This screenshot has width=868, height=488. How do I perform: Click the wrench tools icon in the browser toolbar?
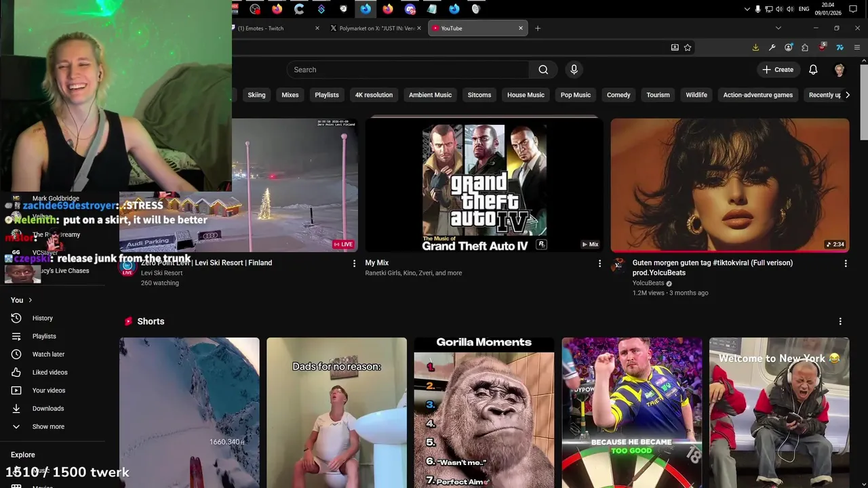[x=772, y=47]
